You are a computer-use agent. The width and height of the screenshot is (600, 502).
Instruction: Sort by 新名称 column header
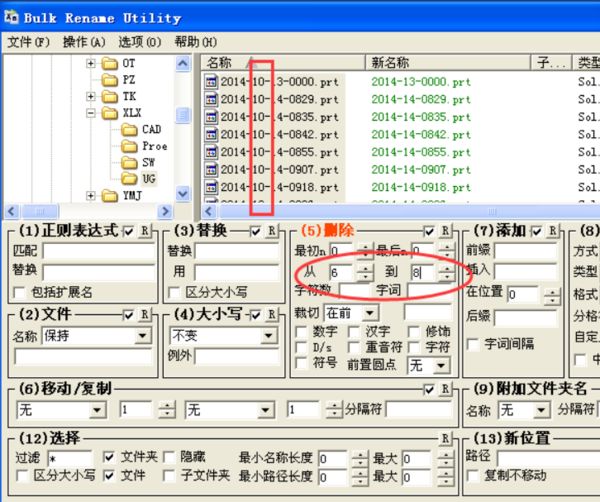point(448,62)
